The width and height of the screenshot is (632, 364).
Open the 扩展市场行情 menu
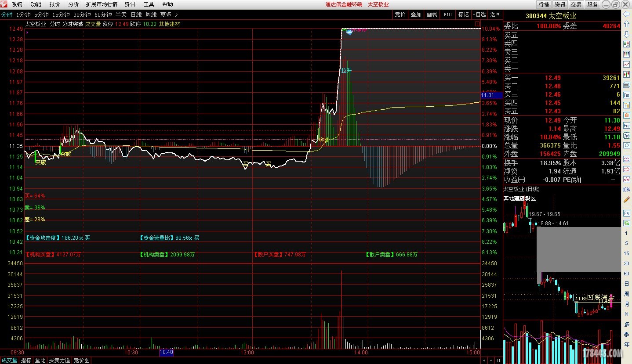[x=102, y=4]
